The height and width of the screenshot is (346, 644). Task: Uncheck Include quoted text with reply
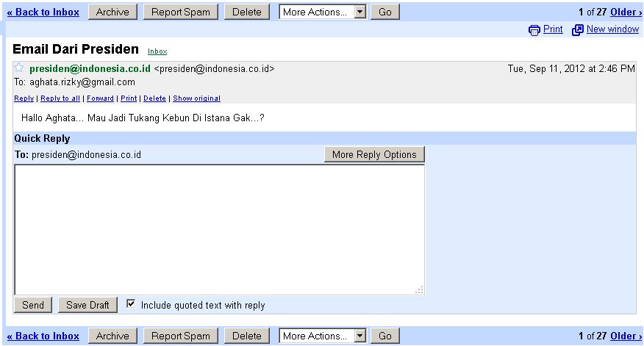tap(131, 304)
